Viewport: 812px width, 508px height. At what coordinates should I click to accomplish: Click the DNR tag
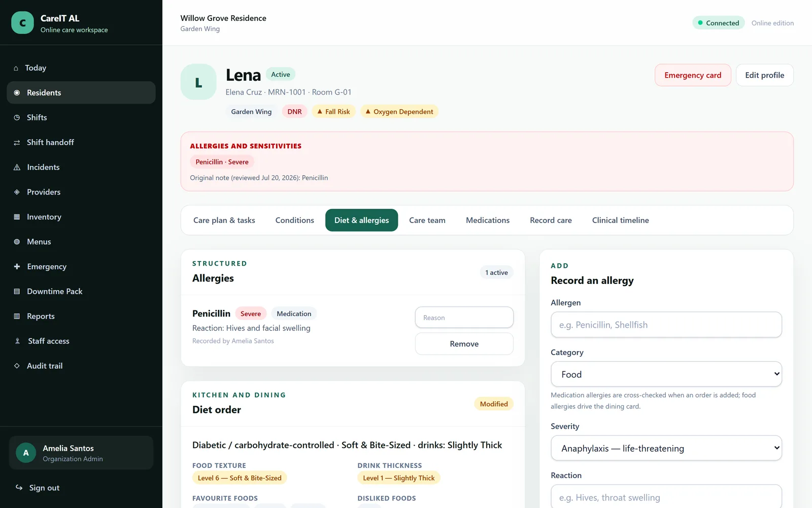coord(294,112)
